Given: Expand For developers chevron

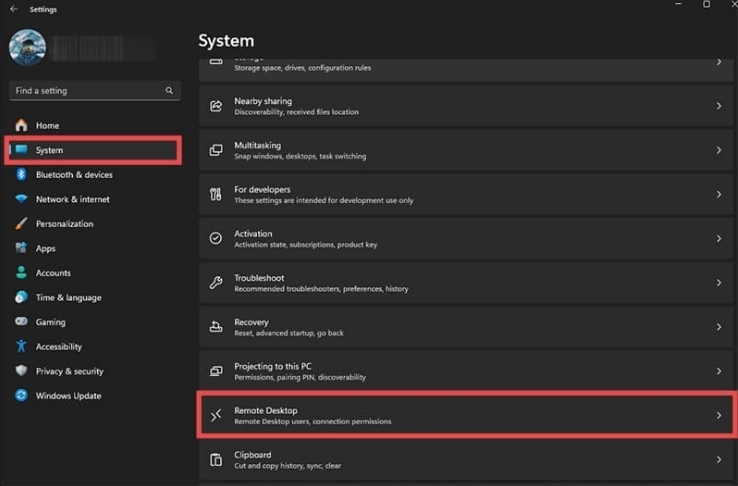Looking at the screenshot, I should tap(719, 194).
